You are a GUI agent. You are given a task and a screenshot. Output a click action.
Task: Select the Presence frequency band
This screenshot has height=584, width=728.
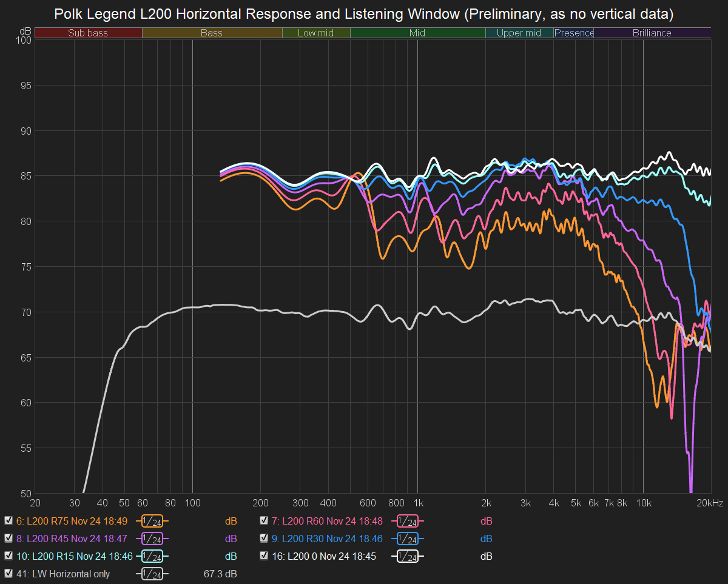574,33
